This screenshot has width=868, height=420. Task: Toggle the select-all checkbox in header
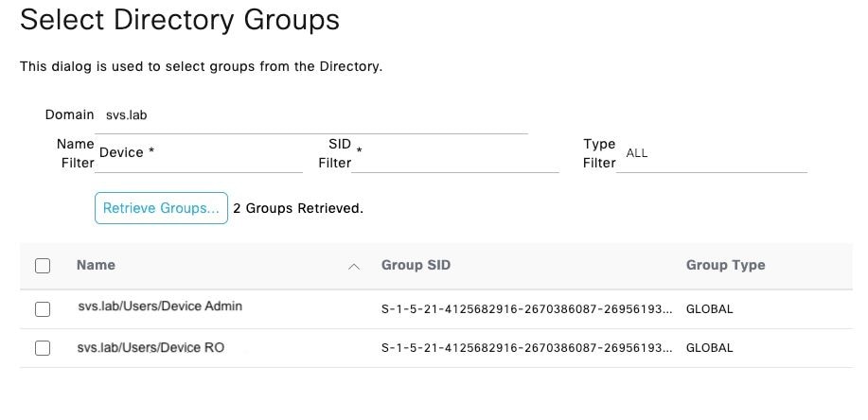click(x=43, y=266)
